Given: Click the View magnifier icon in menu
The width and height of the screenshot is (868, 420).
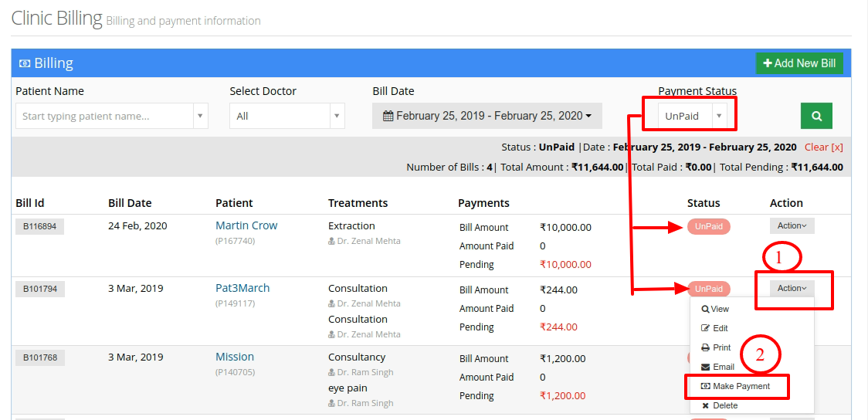Looking at the screenshot, I should point(705,310).
